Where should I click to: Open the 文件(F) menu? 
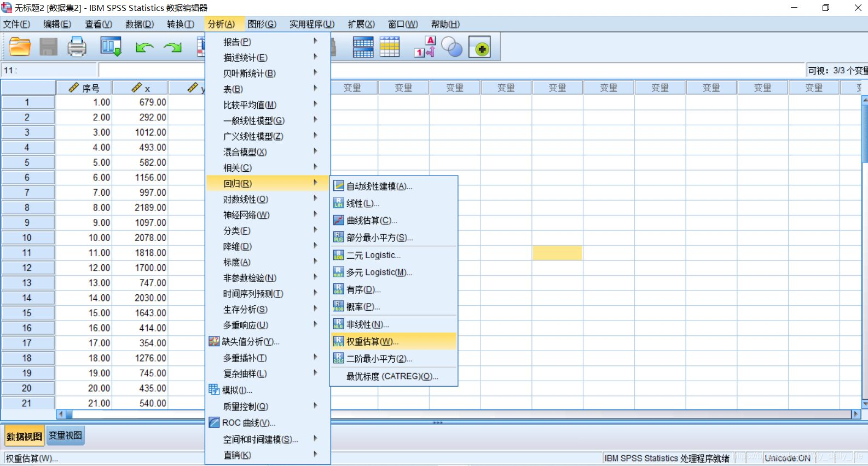(16, 24)
